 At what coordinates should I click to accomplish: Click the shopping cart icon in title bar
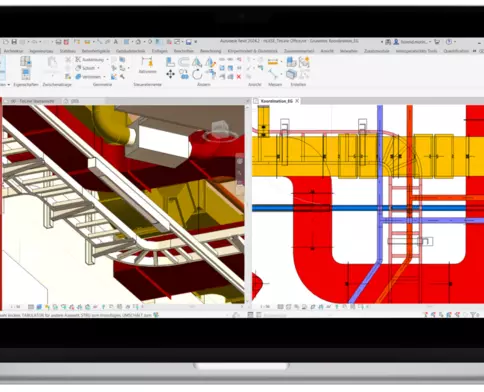[x=437, y=42]
